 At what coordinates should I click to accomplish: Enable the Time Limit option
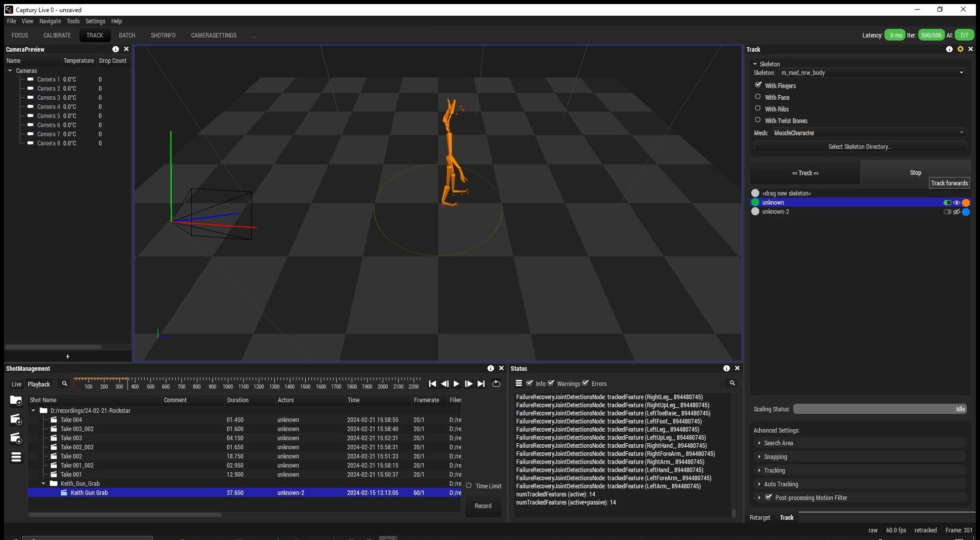click(469, 486)
